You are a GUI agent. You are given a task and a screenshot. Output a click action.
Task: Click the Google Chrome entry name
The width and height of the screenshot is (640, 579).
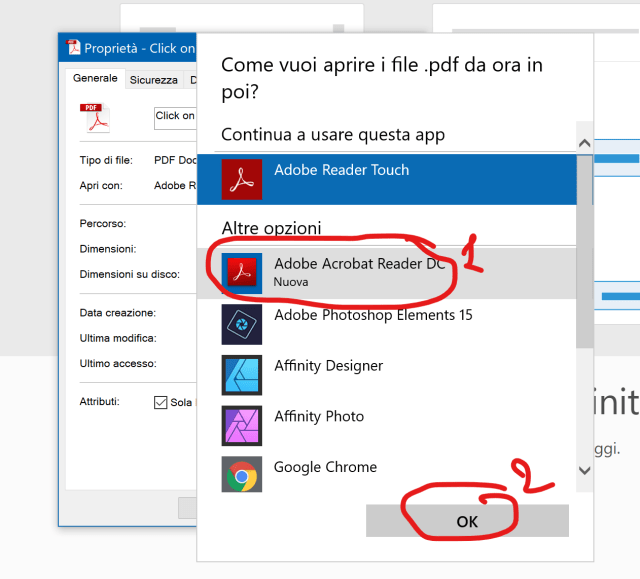pyautogui.click(x=325, y=467)
